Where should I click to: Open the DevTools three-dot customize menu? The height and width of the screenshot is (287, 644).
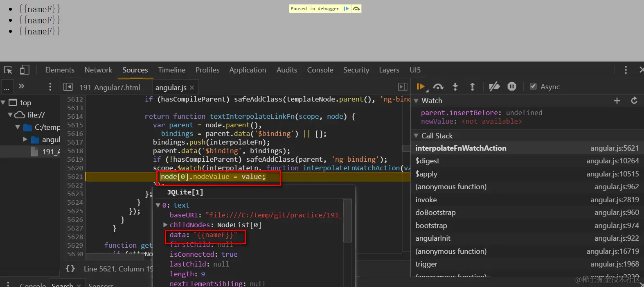626,70
